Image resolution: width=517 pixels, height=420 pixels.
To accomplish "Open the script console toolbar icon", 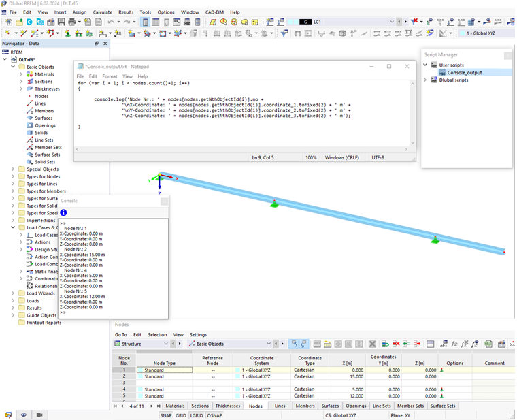I will pyautogui.click(x=177, y=22).
